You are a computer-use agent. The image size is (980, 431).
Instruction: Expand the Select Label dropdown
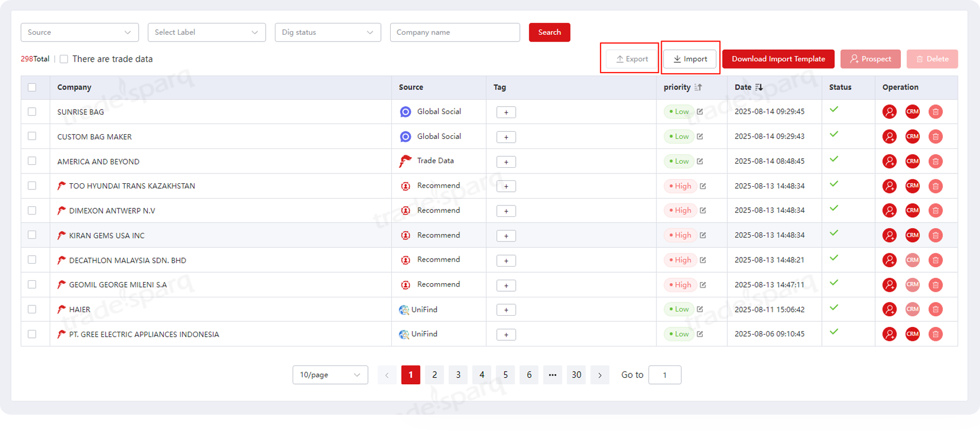coord(206,33)
